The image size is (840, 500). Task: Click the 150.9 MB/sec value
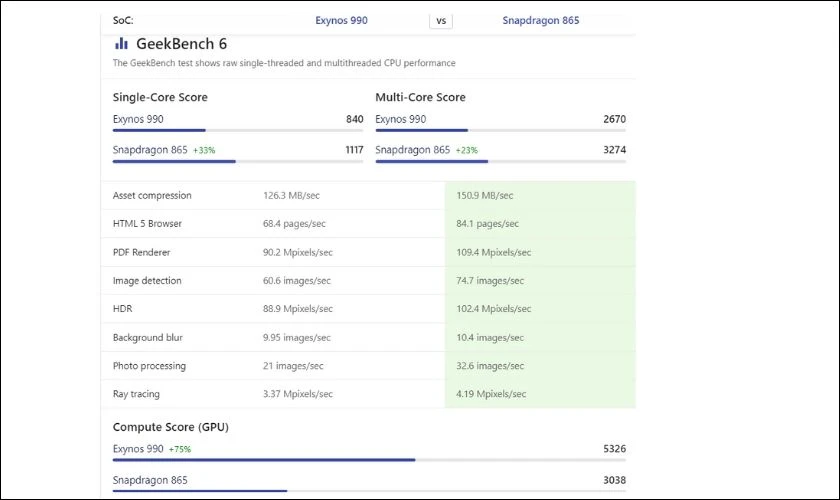(485, 196)
